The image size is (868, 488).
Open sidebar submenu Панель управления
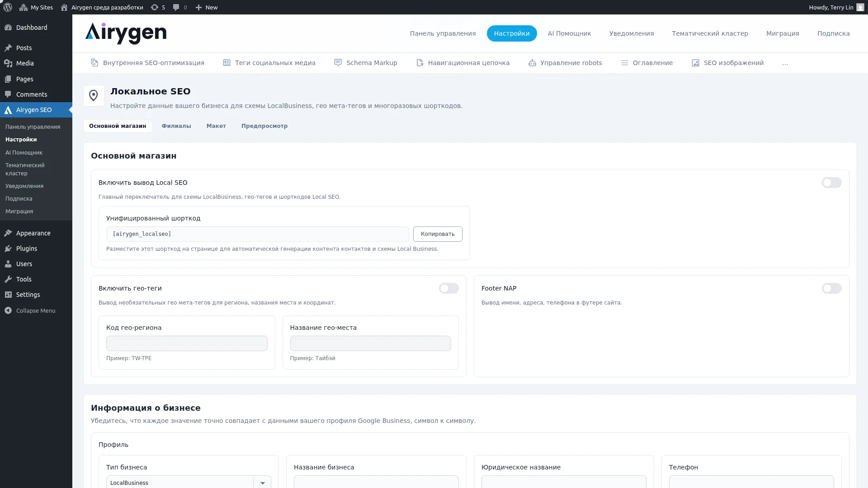point(33,127)
